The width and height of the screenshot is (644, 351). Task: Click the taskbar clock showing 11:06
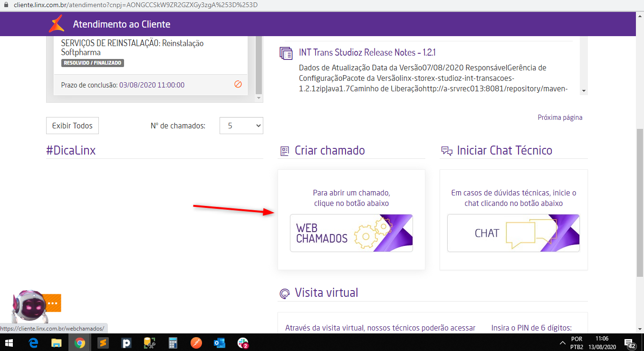[x=602, y=342]
